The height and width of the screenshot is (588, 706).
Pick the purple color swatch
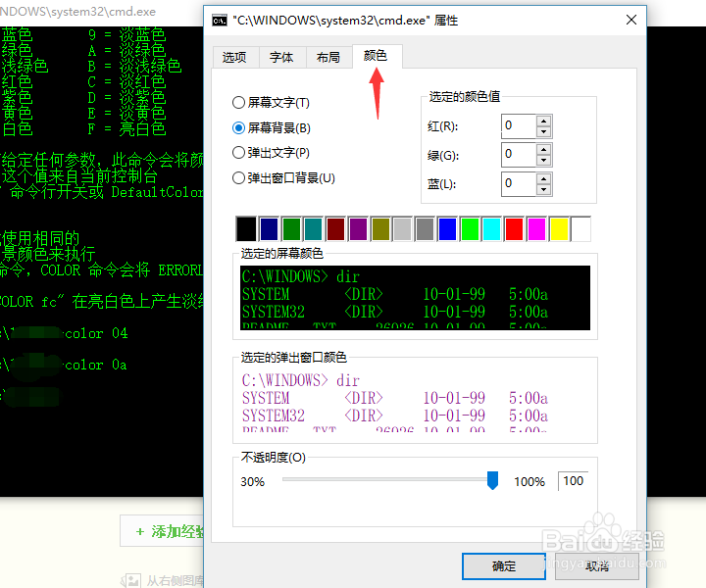[358, 229]
